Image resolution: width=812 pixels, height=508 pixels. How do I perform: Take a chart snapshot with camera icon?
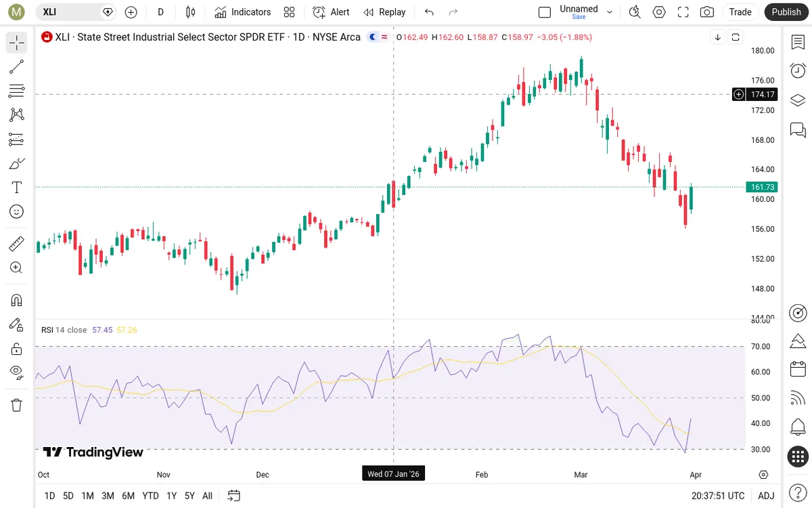706,12
